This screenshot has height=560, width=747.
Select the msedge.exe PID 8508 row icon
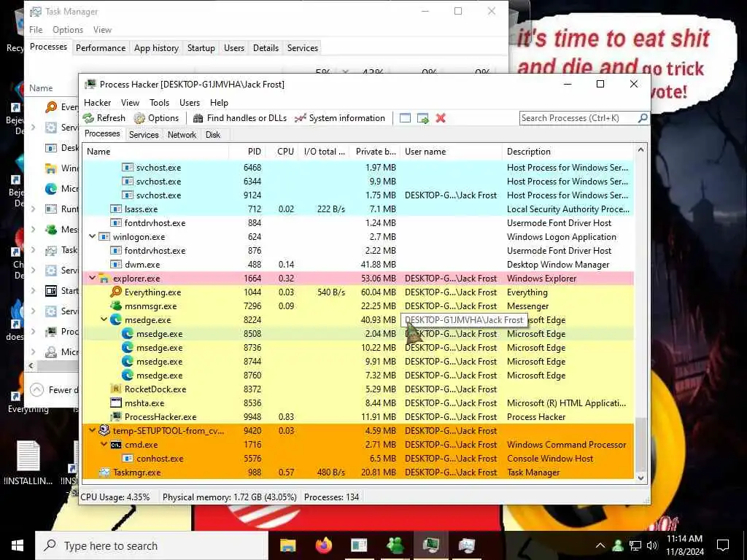[127, 333]
